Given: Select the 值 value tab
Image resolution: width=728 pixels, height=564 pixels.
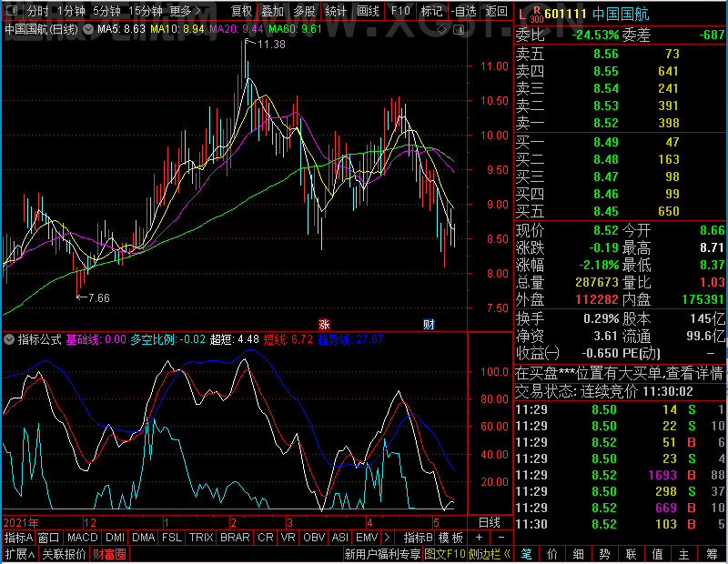Looking at the screenshot, I should coord(657,554).
